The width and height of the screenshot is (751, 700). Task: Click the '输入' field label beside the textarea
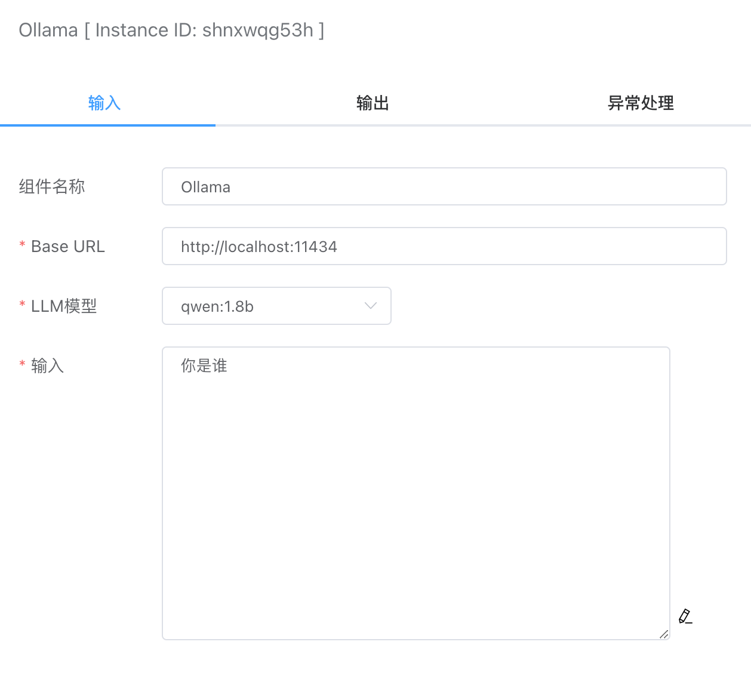pyautogui.click(x=48, y=366)
